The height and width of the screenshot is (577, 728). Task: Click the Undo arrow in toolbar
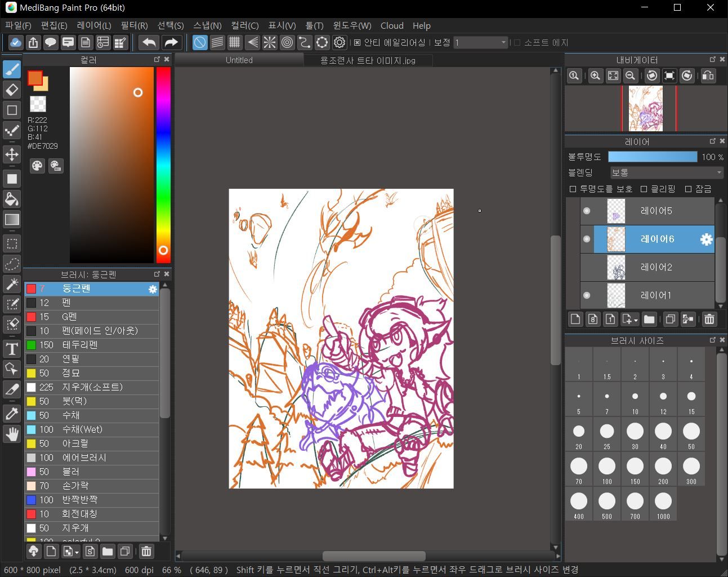click(149, 42)
